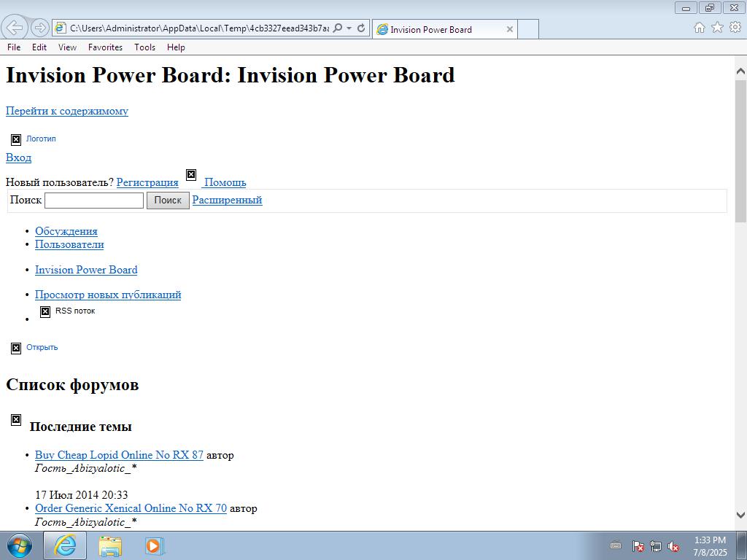747x560 pixels.
Task: Open the Tools menu
Action: point(145,47)
